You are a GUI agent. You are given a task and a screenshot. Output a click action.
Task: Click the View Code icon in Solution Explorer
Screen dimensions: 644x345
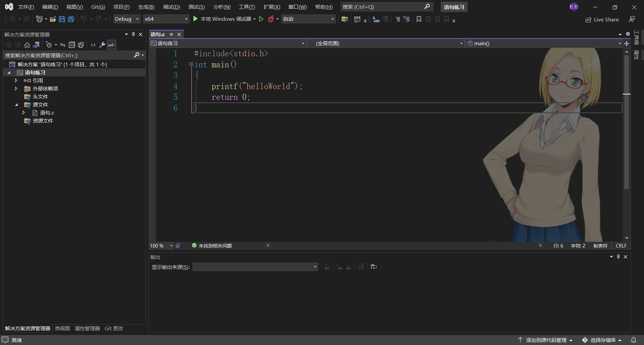93,45
